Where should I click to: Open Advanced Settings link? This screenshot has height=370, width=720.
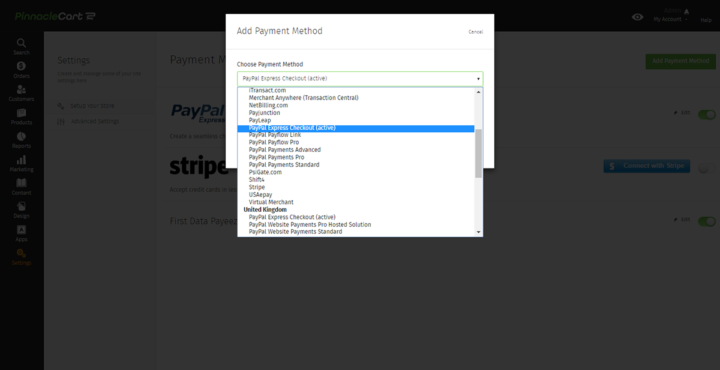pos(95,121)
